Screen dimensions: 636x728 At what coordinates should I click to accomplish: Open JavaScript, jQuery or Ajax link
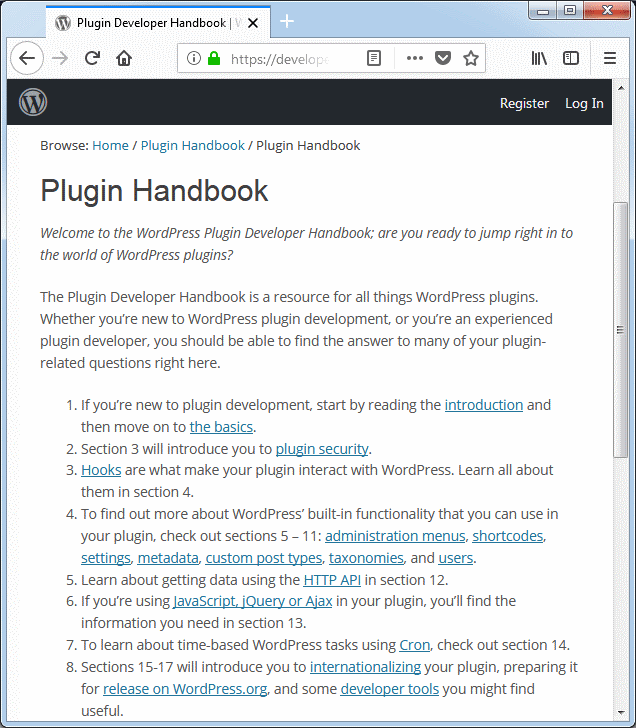(253, 601)
